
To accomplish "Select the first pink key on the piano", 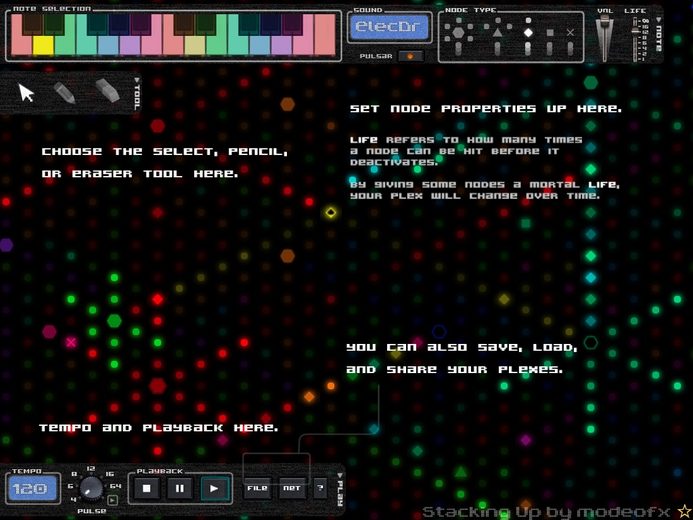I will coord(21,45).
